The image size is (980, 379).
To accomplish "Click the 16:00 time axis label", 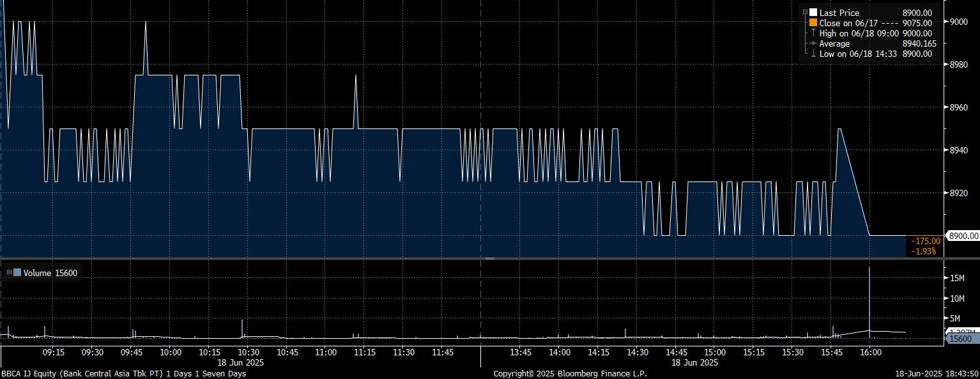I will click(x=870, y=352).
